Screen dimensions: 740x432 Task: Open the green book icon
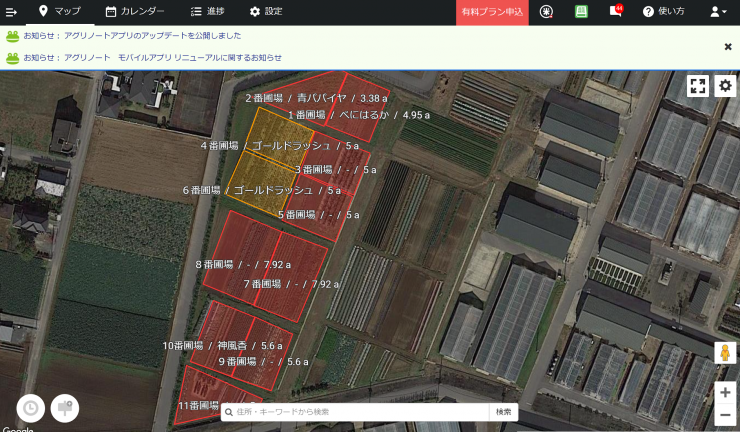click(x=581, y=11)
